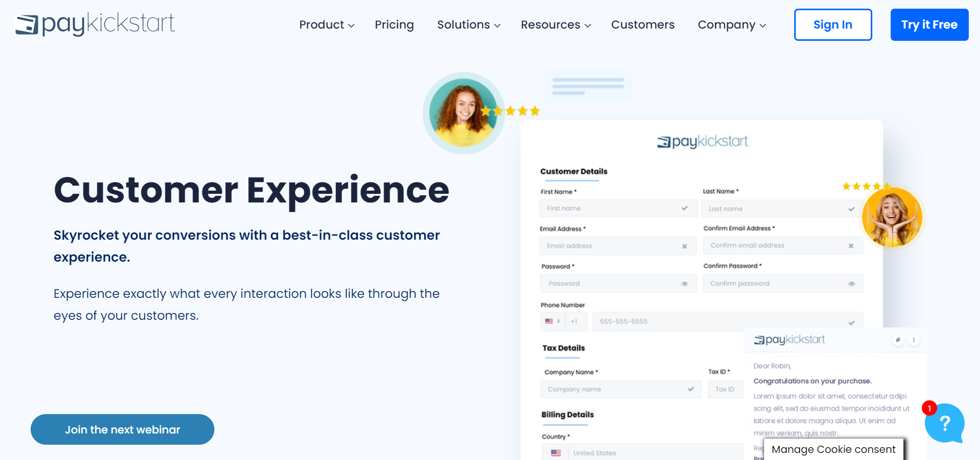Click the Dear Robin greeting text
The height and width of the screenshot is (460, 980).
coord(772,366)
